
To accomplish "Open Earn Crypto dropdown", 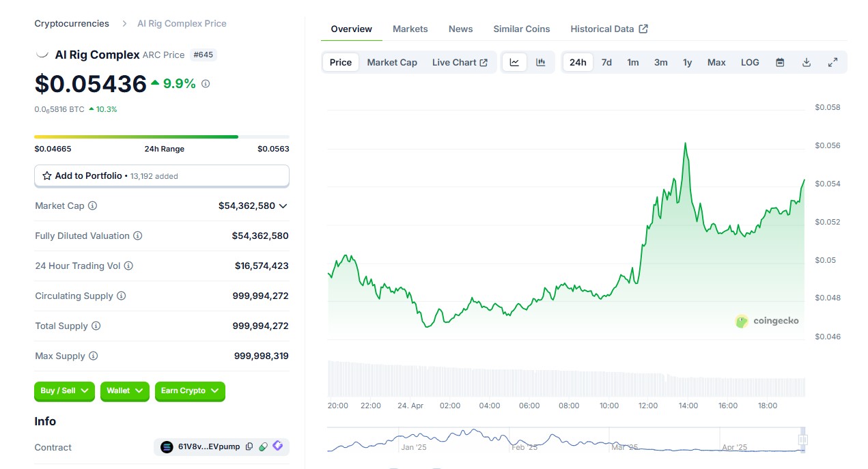I will 190,390.
